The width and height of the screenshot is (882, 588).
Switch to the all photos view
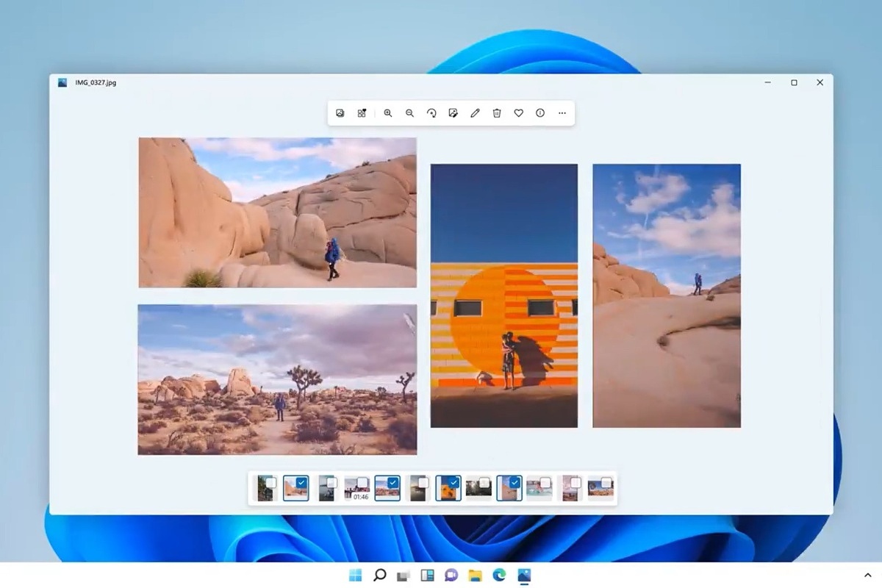pyautogui.click(x=340, y=113)
